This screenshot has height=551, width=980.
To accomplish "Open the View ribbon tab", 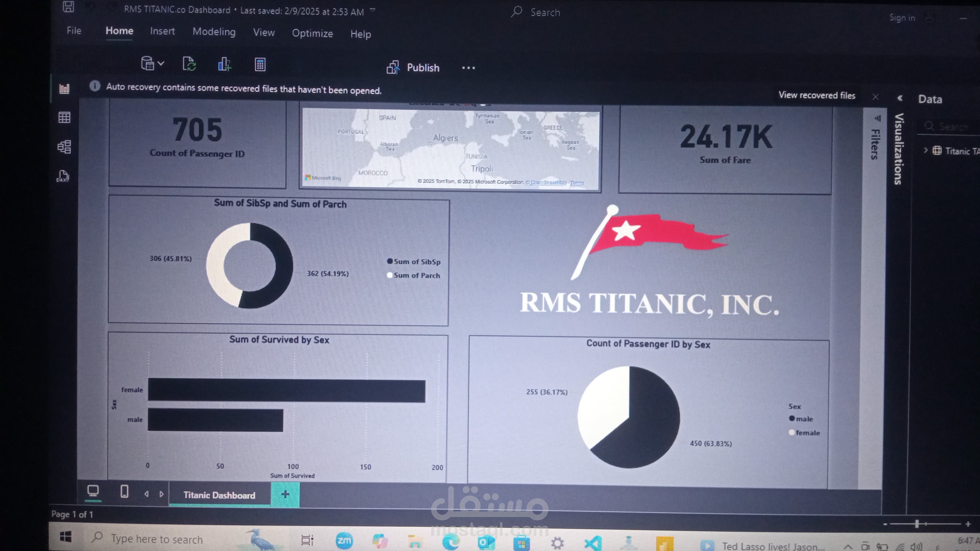I will 264,33.
